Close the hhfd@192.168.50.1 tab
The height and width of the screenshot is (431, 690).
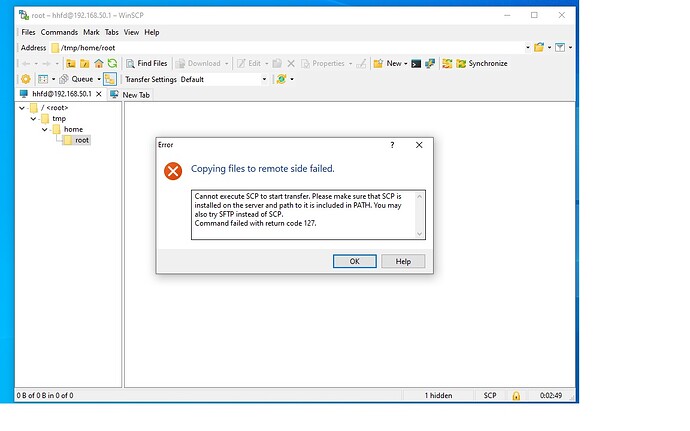tap(99, 94)
